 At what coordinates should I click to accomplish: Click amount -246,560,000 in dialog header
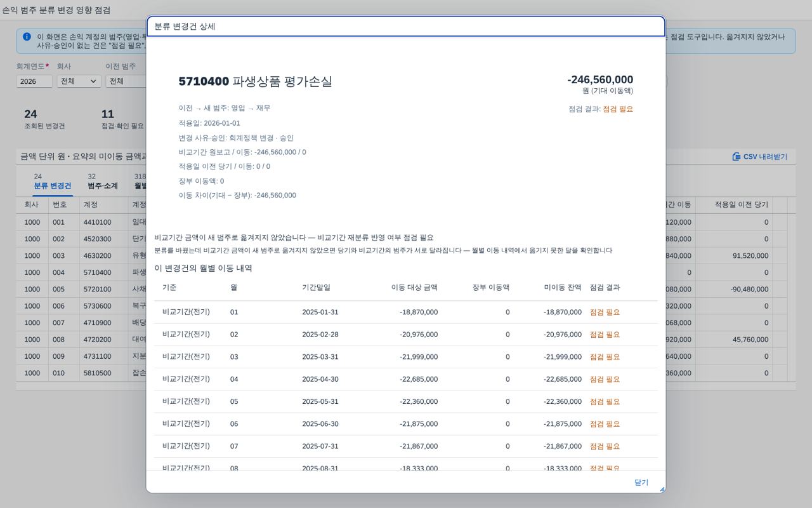click(600, 79)
